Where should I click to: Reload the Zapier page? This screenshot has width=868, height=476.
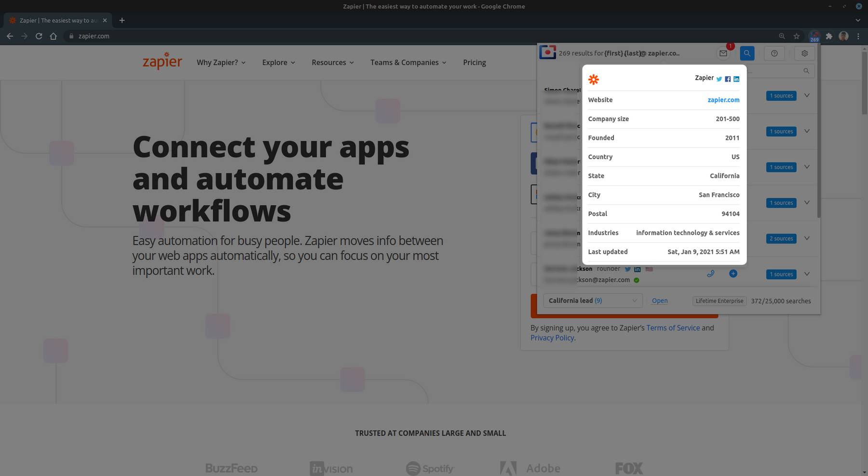click(39, 36)
